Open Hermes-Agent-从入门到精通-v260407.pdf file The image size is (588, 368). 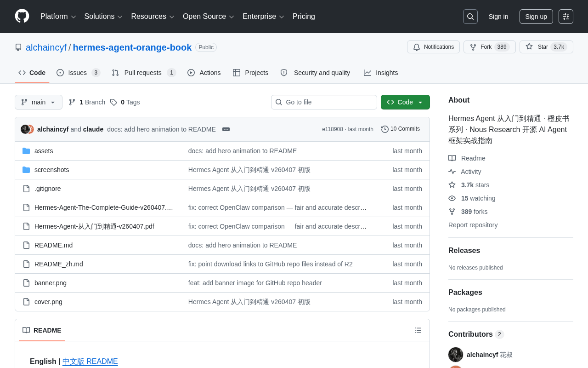(x=94, y=226)
